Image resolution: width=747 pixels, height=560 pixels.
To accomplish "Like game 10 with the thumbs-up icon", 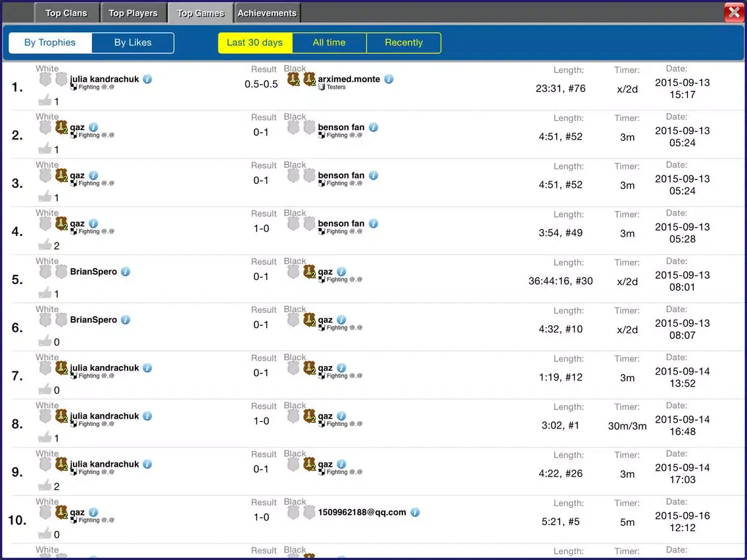I will (45, 533).
